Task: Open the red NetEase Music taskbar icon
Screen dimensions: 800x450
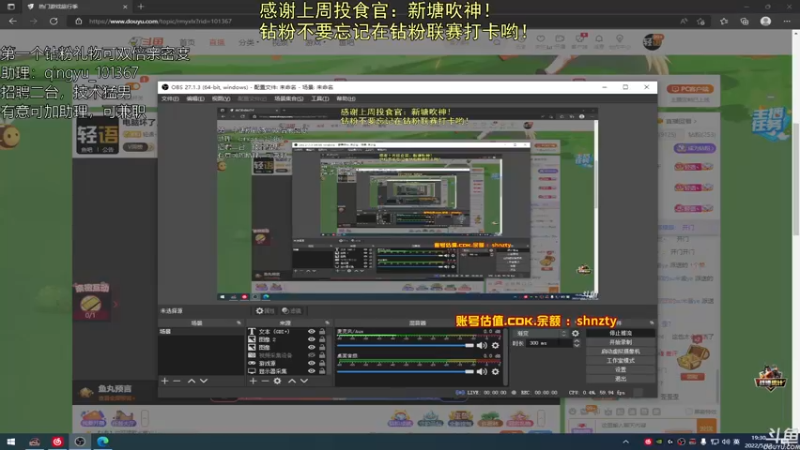Action: tap(57, 441)
